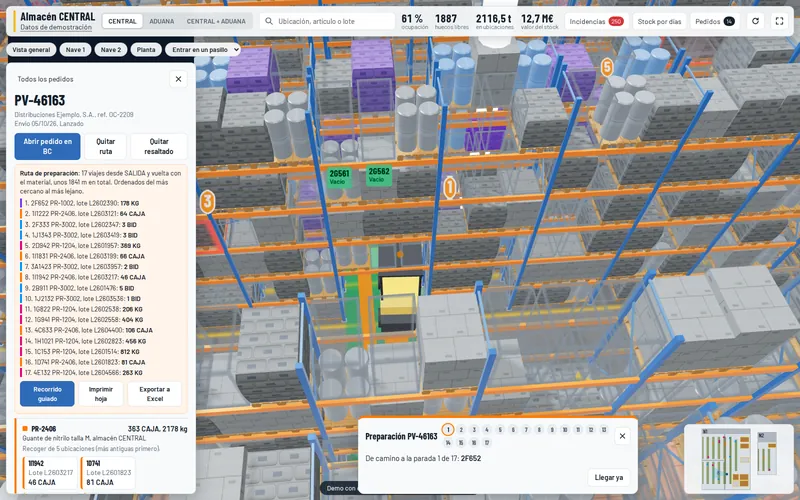Open Stock por días
Viewport: 800px width, 500px height.
click(659, 21)
